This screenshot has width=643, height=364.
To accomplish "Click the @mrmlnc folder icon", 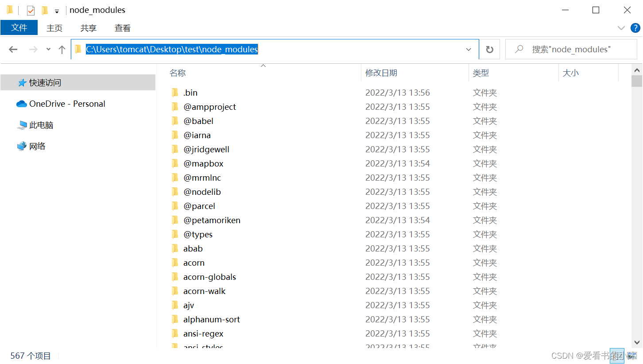I will click(x=175, y=178).
